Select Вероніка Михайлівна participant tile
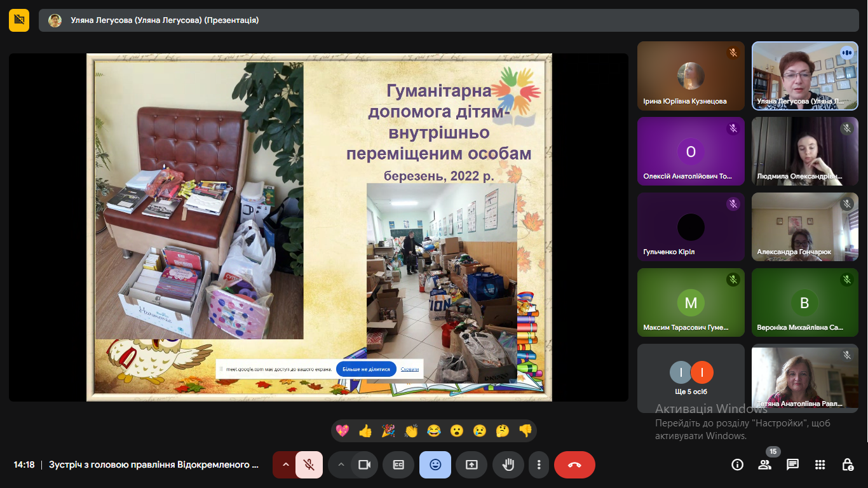The width and height of the screenshot is (868, 488). pyautogui.click(x=805, y=302)
